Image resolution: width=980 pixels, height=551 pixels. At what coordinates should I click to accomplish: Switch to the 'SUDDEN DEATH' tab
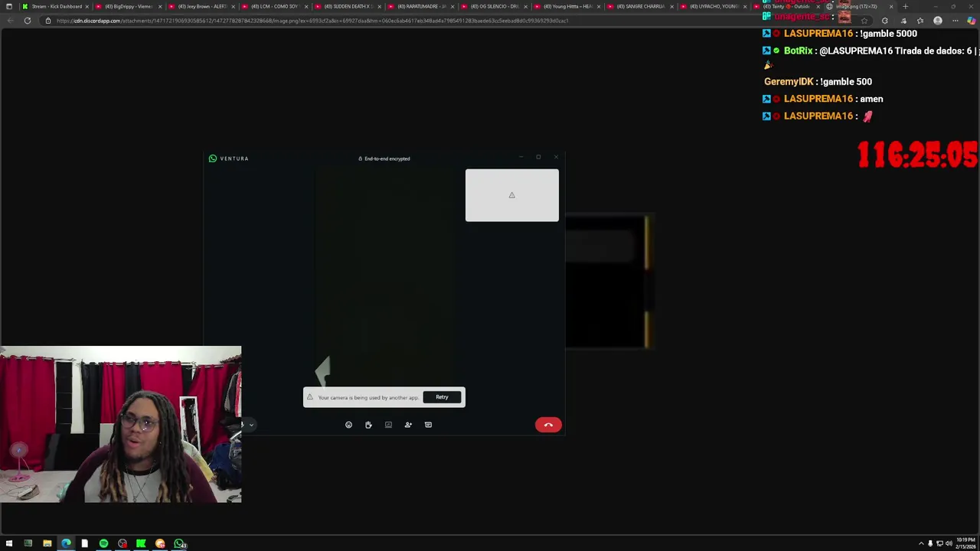pos(349,6)
